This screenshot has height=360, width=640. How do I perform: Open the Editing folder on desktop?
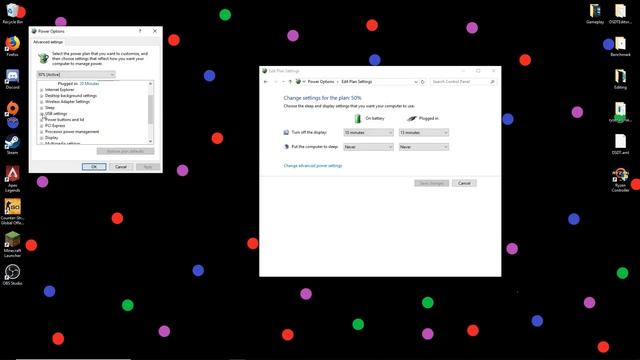[620, 78]
